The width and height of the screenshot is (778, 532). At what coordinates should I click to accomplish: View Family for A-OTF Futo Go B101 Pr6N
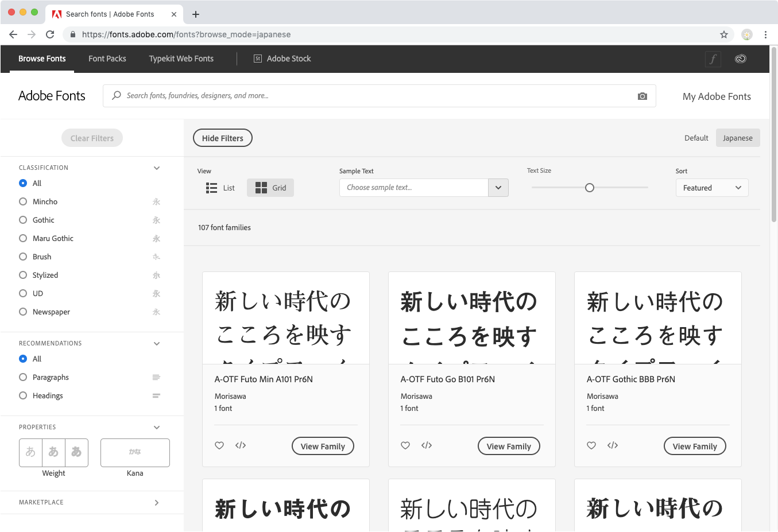coord(509,446)
